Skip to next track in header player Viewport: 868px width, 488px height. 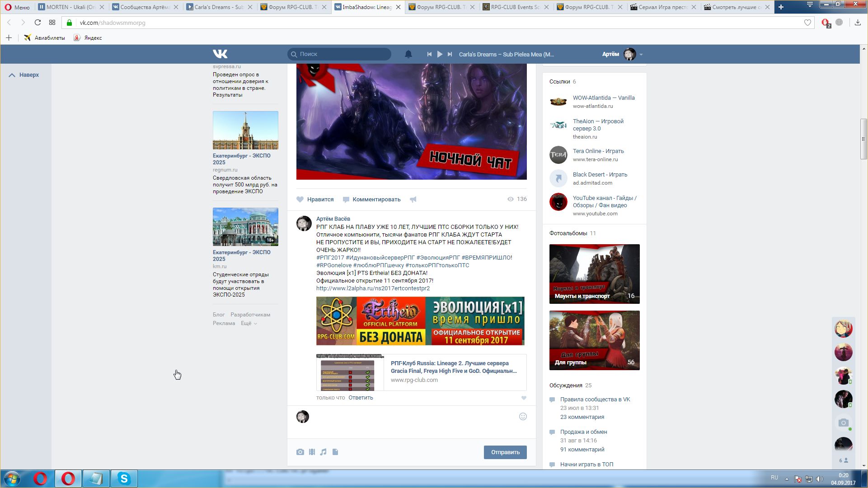pyautogui.click(x=450, y=54)
